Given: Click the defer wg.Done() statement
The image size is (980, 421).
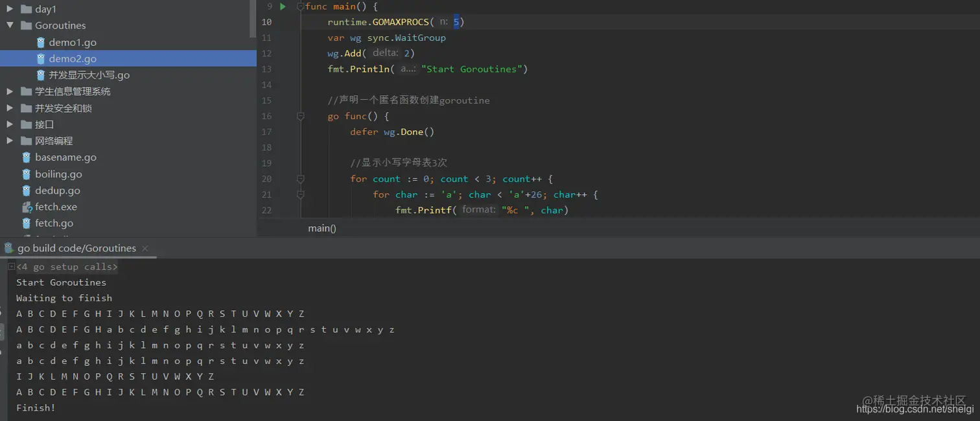Looking at the screenshot, I should click(392, 131).
